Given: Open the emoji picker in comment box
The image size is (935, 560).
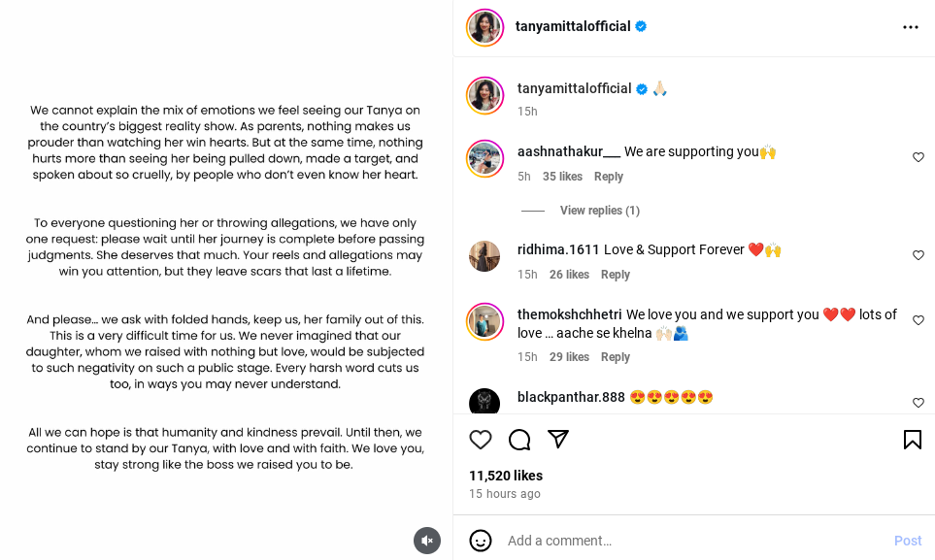Looking at the screenshot, I should tap(480, 541).
